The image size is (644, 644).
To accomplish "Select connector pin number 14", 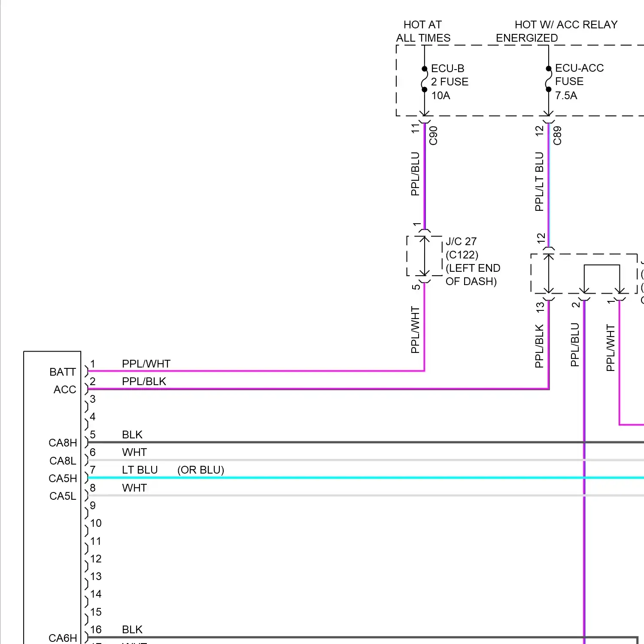I will coord(96,594).
